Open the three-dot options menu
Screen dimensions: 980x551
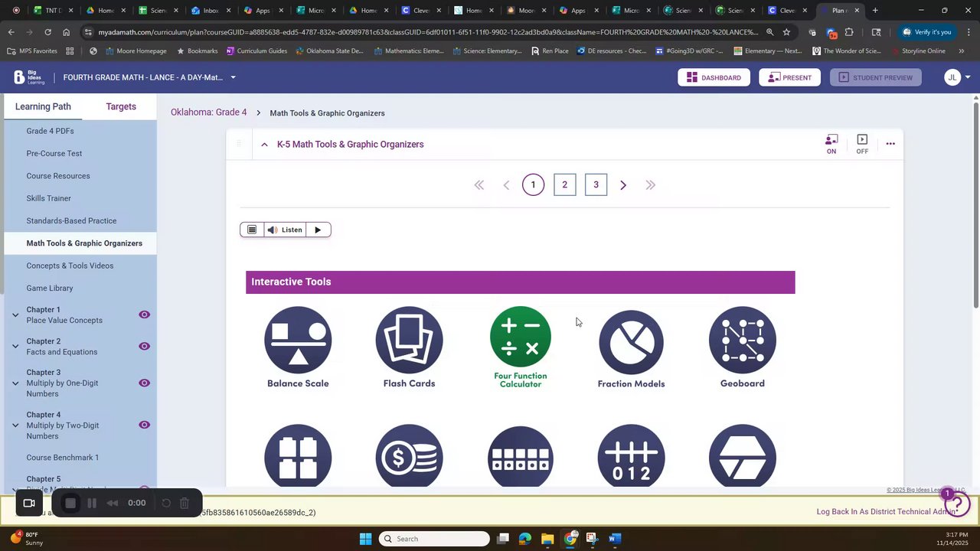pos(890,144)
